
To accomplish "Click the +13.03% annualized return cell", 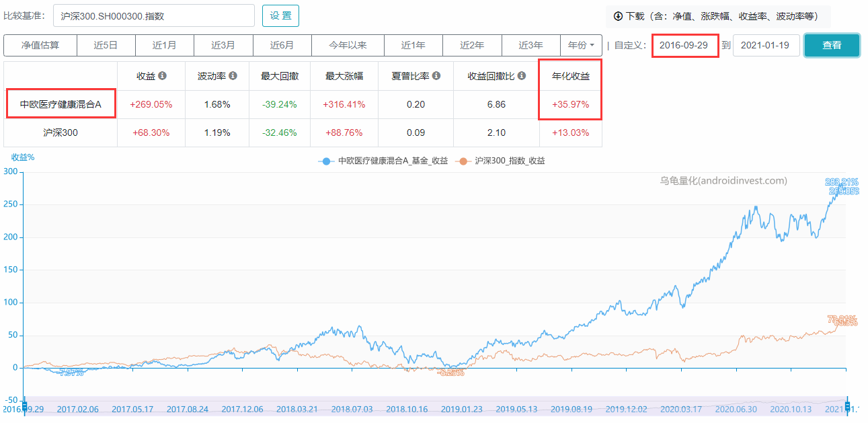I will tap(571, 132).
